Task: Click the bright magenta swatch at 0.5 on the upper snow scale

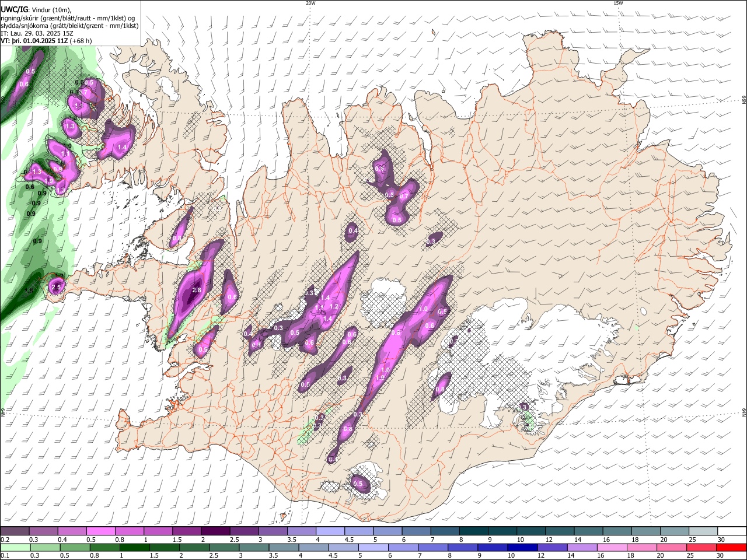Action: coord(100,532)
